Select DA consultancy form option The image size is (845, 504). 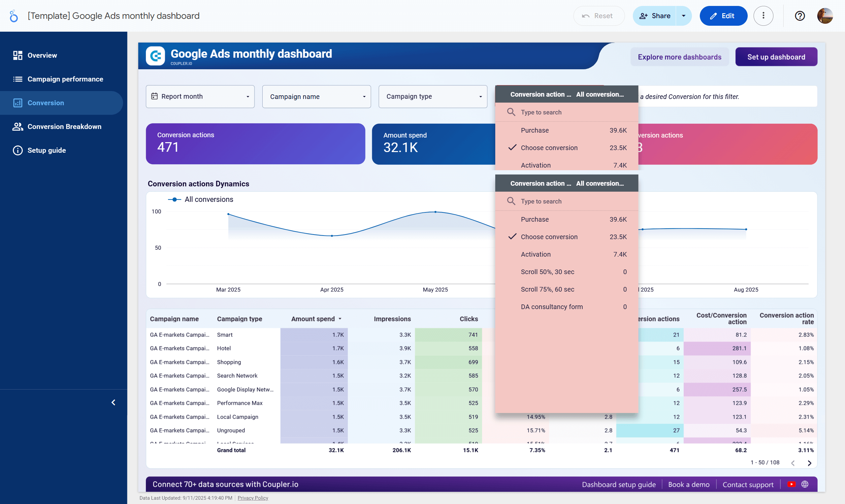[567, 307]
